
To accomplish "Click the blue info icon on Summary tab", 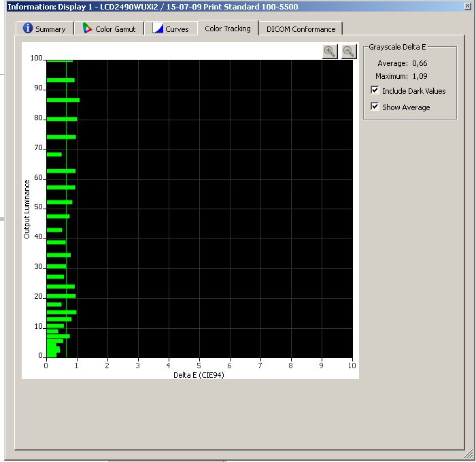I will tap(28, 28).
